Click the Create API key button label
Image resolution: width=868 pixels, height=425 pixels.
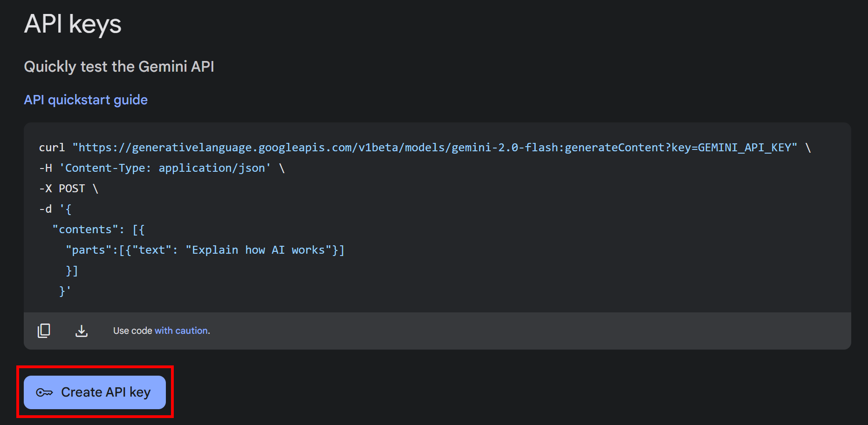click(106, 392)
